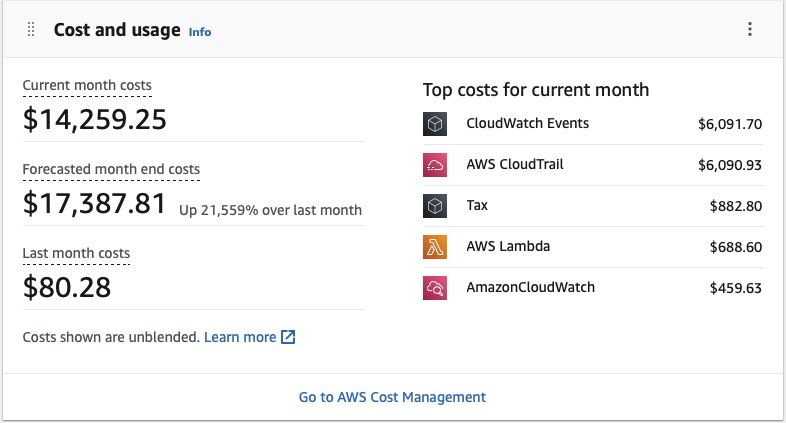Click the $882.80 Tax amount
This screenshot has height=423, width=786.
click(736, 206)
